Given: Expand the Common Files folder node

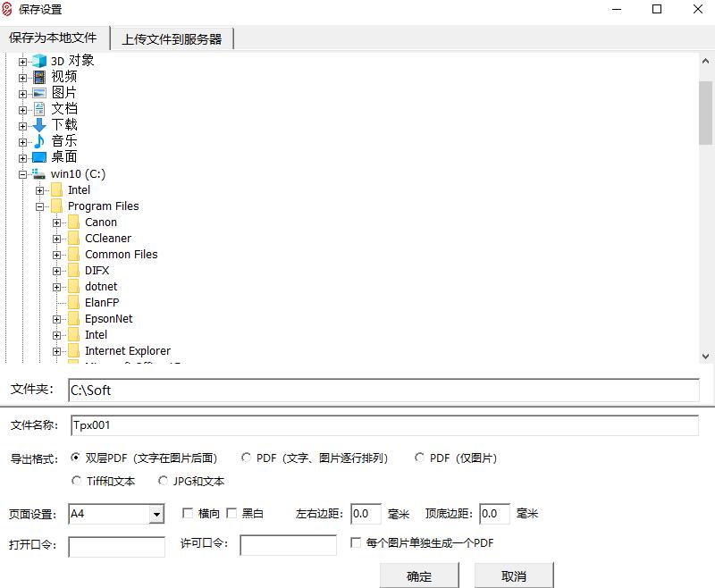Looking at the screenshot, I should point(56,255).
